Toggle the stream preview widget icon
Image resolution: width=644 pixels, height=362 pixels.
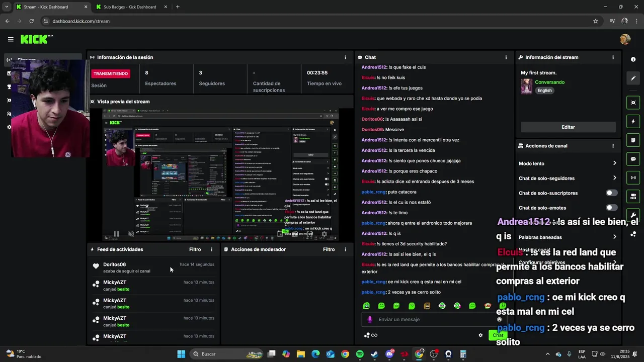click(633, 103)
